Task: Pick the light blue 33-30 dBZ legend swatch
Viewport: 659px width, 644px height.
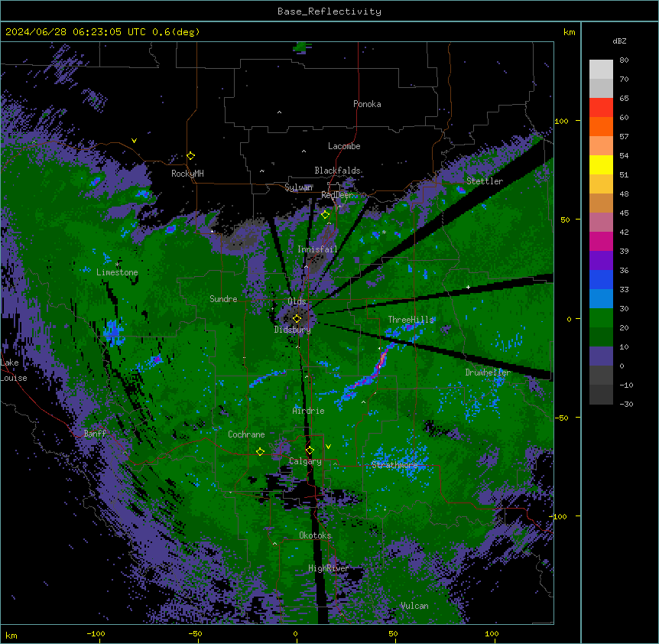Action: click(x=601, y=298)
